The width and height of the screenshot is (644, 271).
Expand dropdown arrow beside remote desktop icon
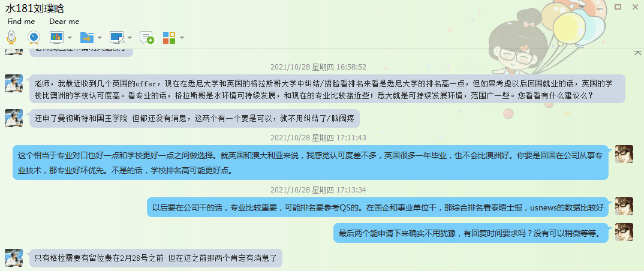click(130, 38)
